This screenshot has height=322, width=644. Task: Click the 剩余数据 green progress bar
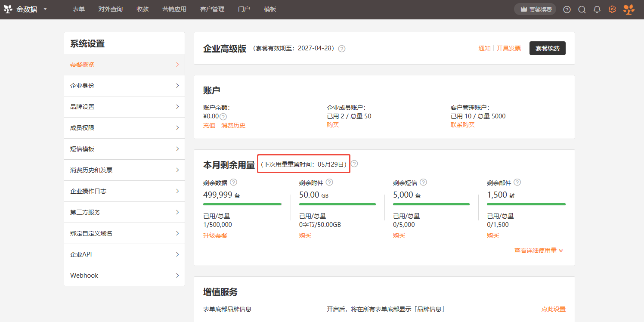tap(242, 204)
